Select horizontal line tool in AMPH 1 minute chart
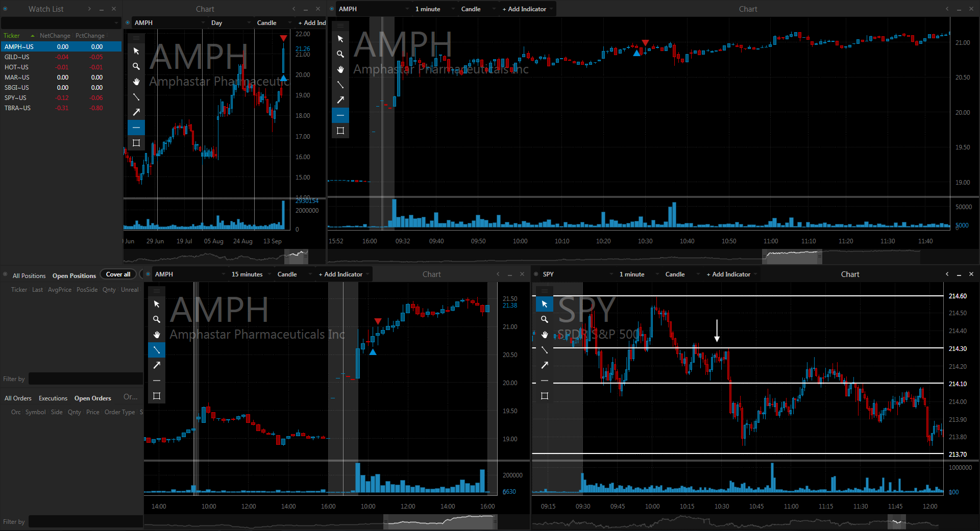980x531 pixels. (340, 115)
